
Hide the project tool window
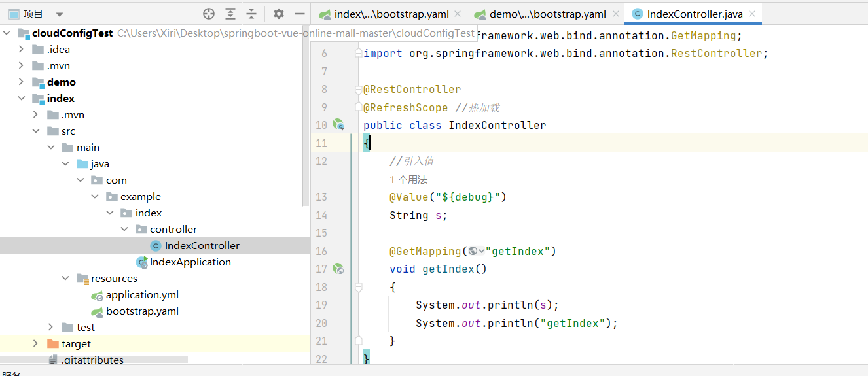(x=300, y=14)
